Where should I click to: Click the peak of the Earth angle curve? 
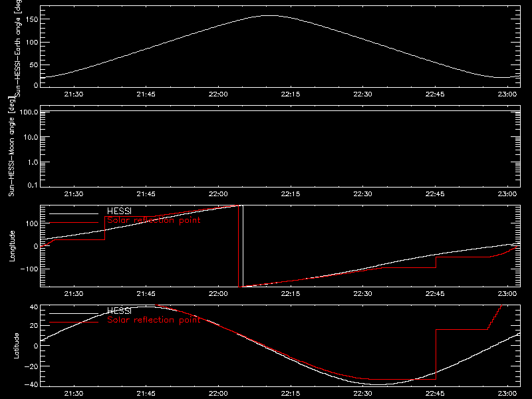[x=271, y=15]
